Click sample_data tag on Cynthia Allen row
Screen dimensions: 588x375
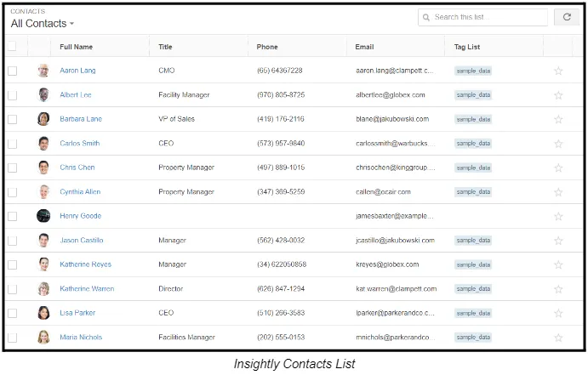coord(473,192)
